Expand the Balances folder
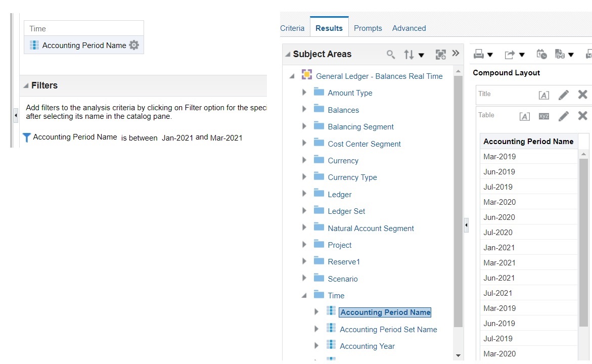Screen dimensions: 592x364 pyautogui.click(x=304, y=110)
